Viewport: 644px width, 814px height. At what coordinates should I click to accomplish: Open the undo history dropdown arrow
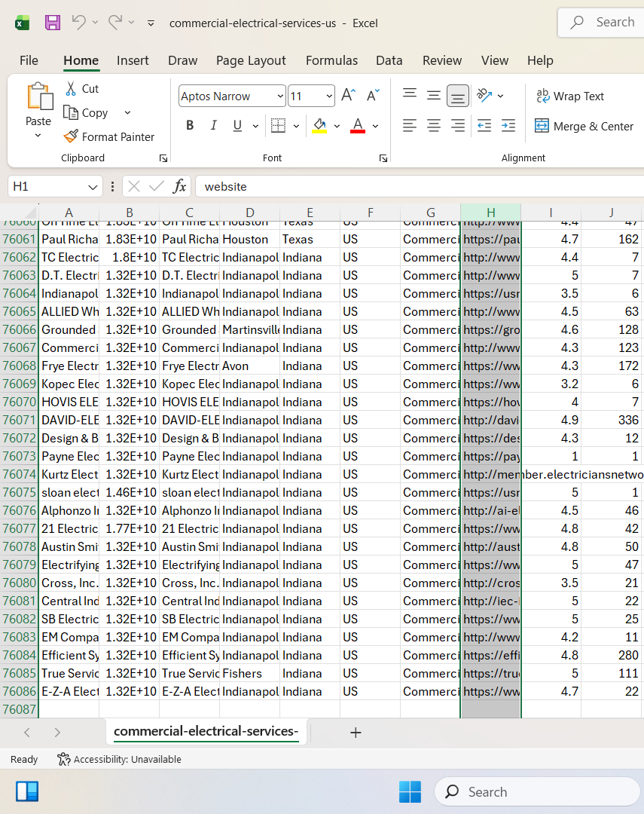[95, 23]
